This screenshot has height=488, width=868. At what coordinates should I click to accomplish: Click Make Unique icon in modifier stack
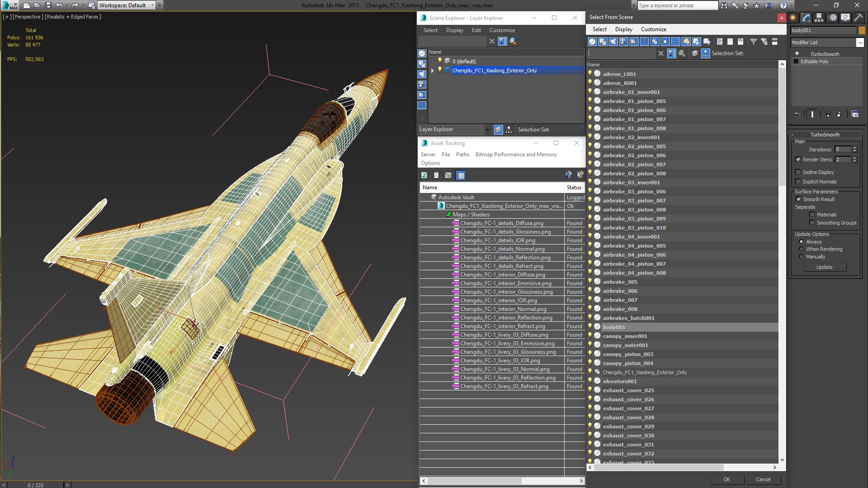click(x=828, y=114)
